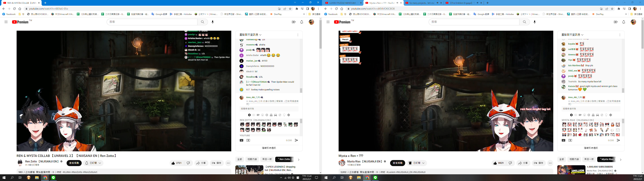Open chat more options in Ren chat header
Screen dimensions: 644x181
[x=298, y=35]
